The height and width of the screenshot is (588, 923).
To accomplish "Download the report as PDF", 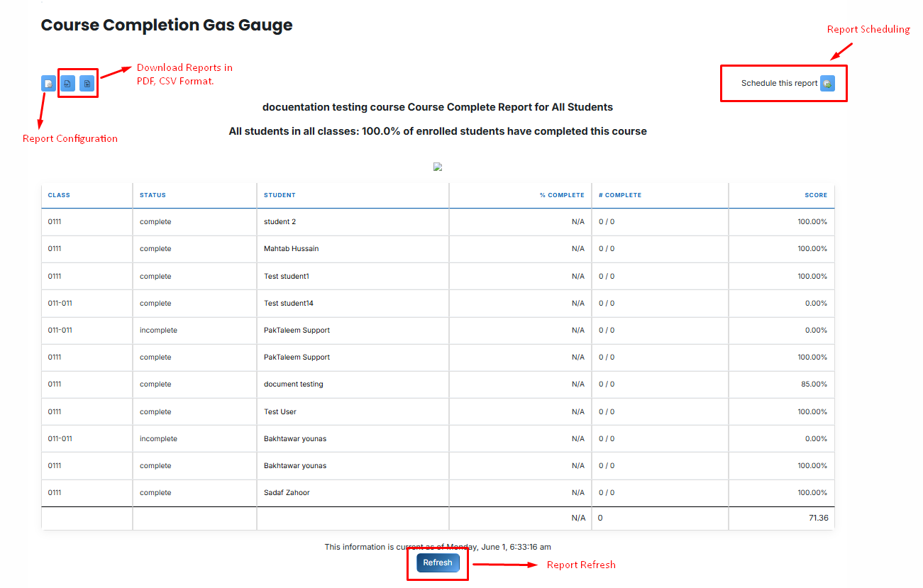I will pos(67,83).
